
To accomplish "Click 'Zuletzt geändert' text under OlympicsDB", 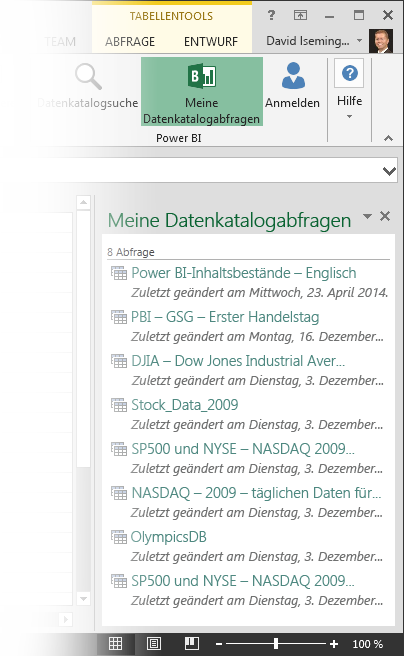I will click(x=257, y=556).
